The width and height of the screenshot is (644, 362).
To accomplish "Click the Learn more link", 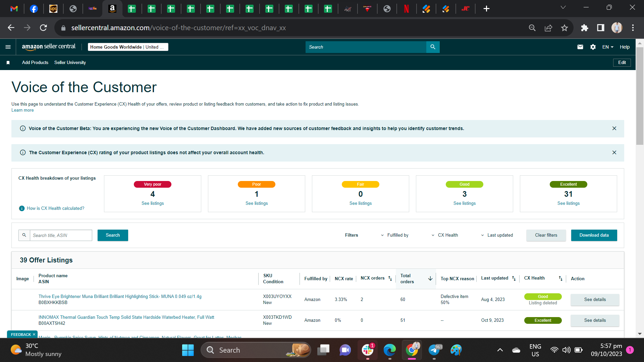I will click(x=22, y=110).
